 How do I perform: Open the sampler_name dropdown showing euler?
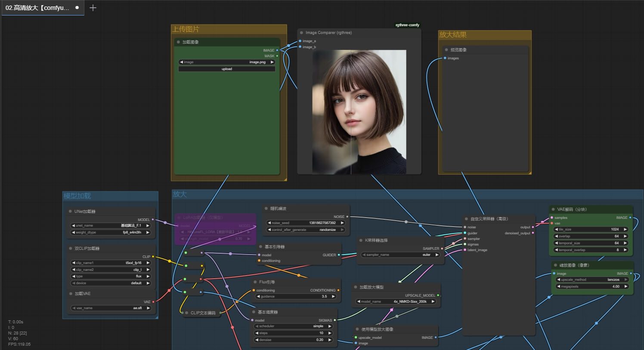click(x=400, y=255)
